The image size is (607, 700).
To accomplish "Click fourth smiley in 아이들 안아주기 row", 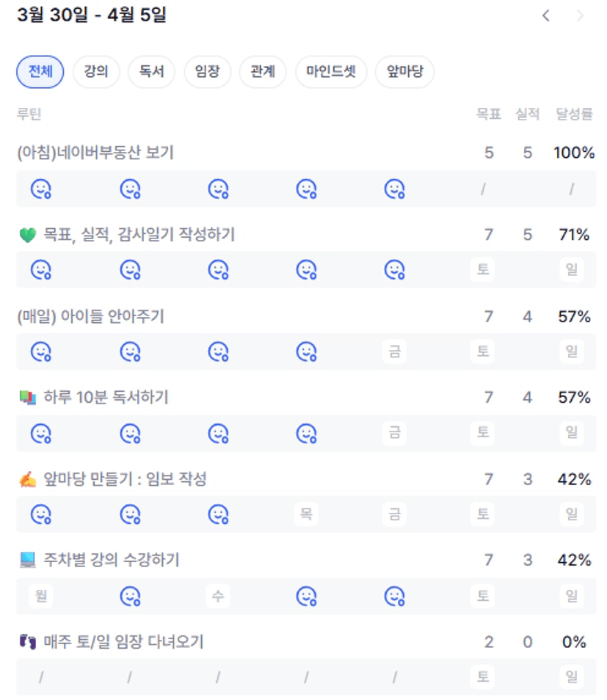I will click(x=306, y=351).
